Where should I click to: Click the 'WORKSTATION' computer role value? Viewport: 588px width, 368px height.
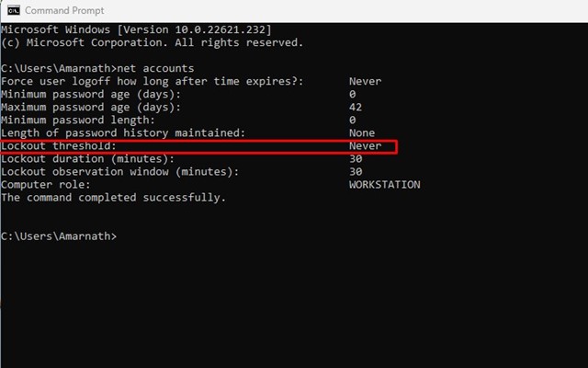[x=384, y=184]
